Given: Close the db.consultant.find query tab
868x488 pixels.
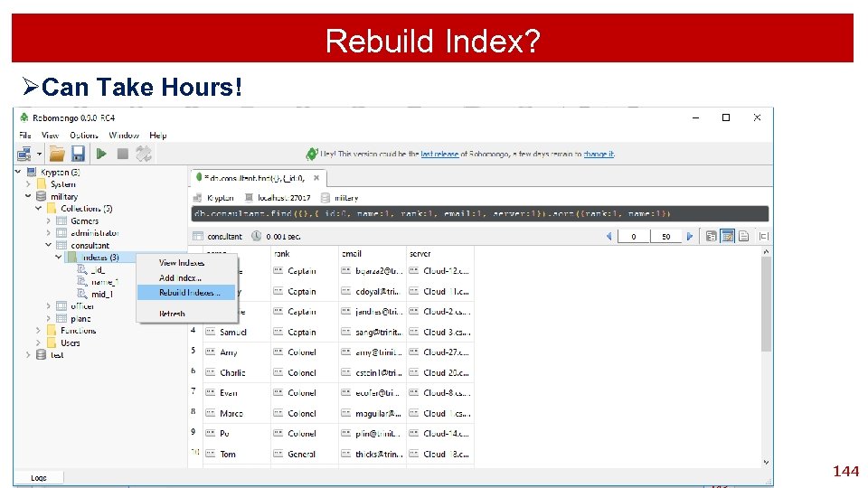Looking at the screenshot, I should [316, 178].
